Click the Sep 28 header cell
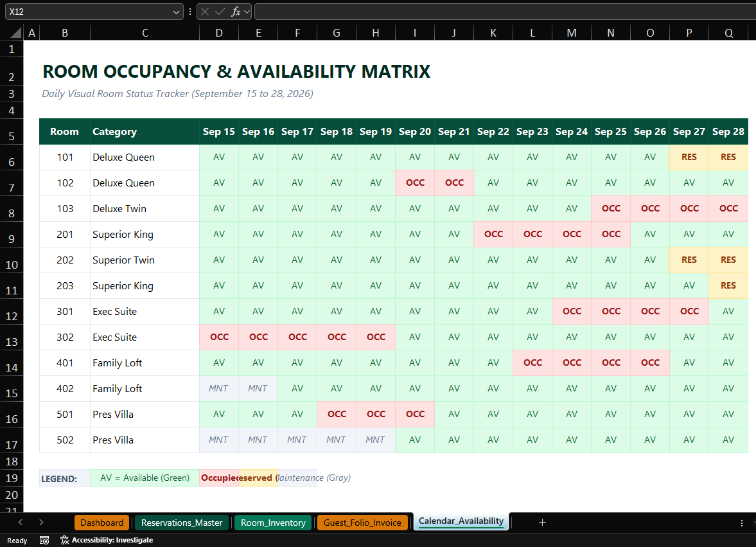Image resolution: width=756 pixels, height=547 pixels. pyautogui.click(x=728, y=132)
